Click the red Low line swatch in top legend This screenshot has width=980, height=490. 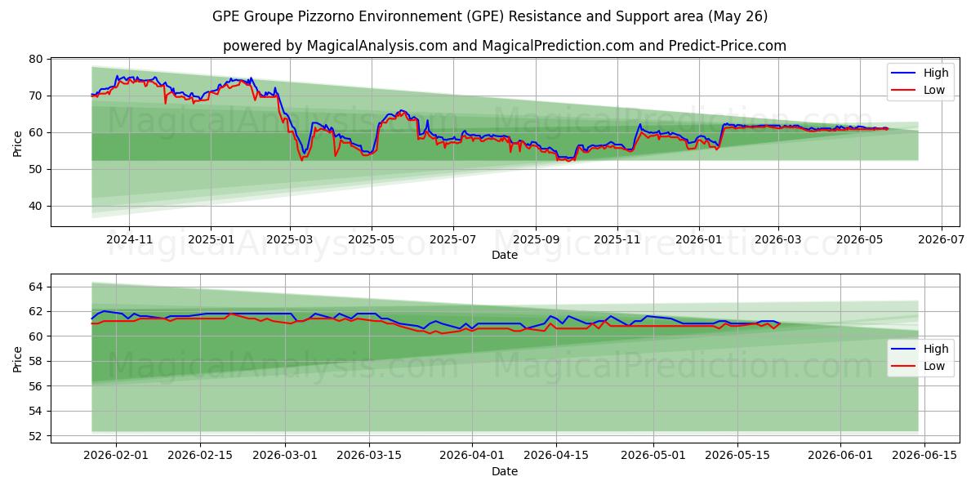(x=903, y=91)
